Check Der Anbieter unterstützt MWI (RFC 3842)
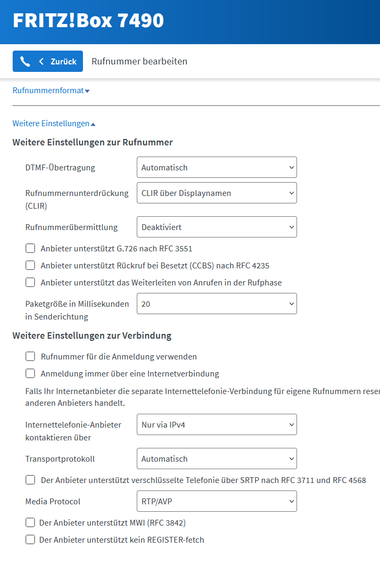This screenshot has width=380, height=573. point(30,523)
